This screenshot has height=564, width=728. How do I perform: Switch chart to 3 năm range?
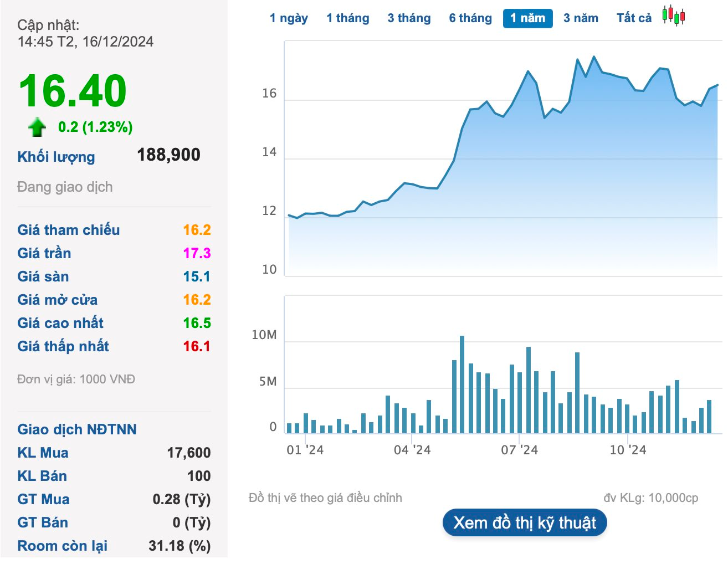coord(581,18)
